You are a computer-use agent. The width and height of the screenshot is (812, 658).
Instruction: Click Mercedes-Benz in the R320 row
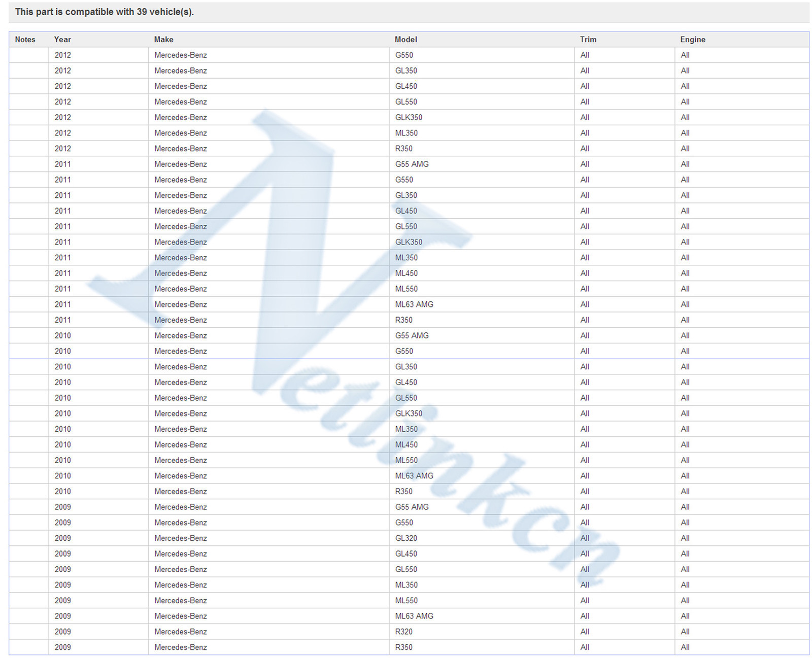(181, 632)
